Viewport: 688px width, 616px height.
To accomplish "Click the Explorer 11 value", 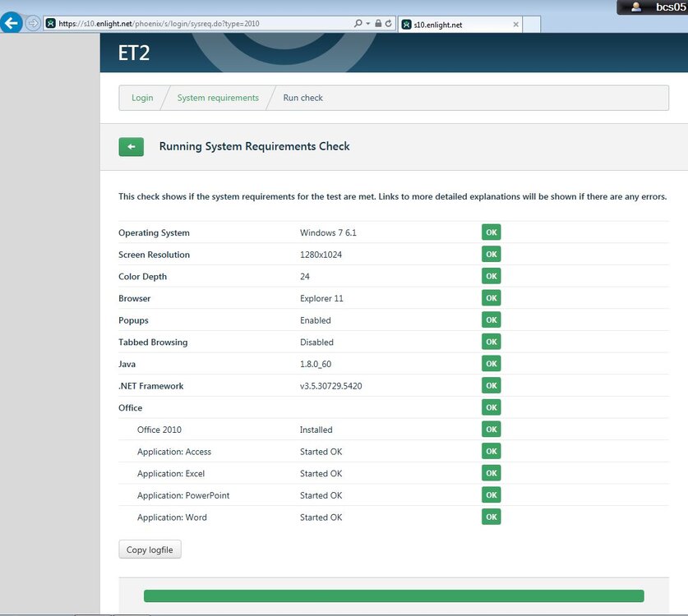I will point(321,299).
